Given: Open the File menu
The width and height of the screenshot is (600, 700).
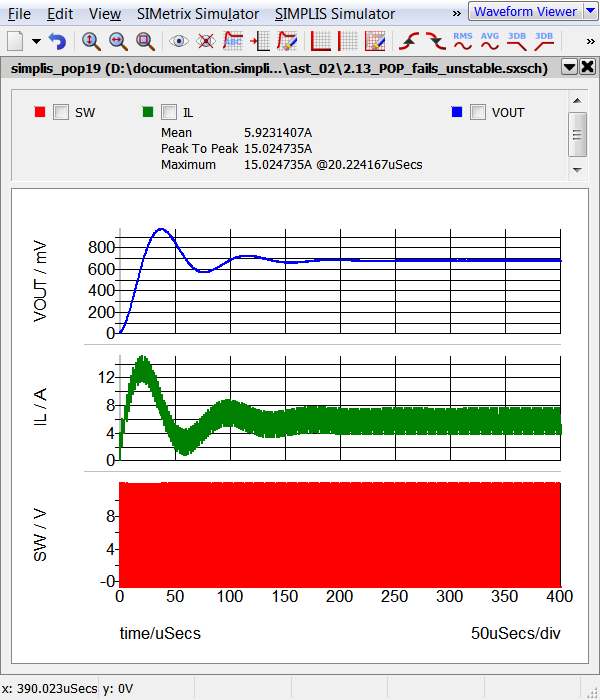Looking at the screenshot, I should 19,14.
